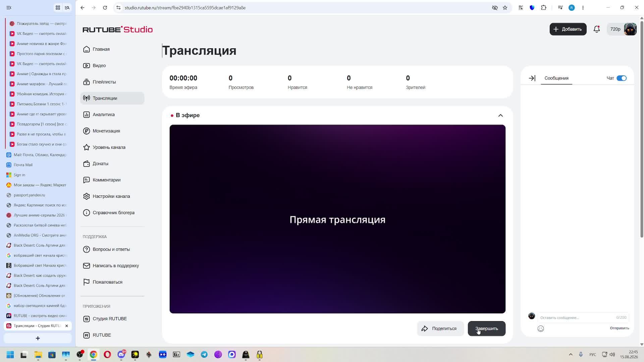Collapse the vertical tabs sidebar
This screenshot has height=362, width=644.
pos(9,8)
